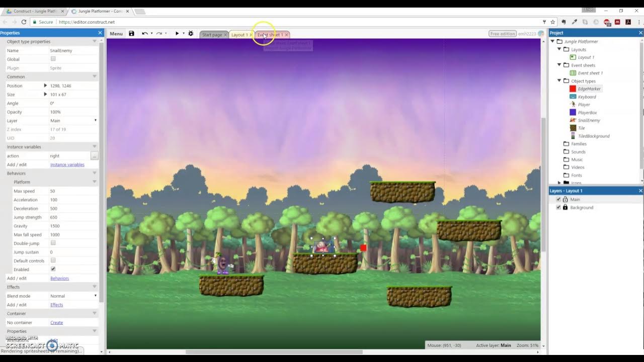This screenshot has width=644, height=362.
Task: Collapse the Event sheets folder
Action: pos(559,65)
